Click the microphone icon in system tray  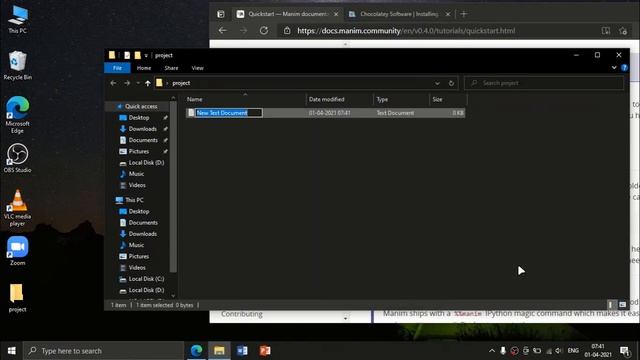point(503,351)
